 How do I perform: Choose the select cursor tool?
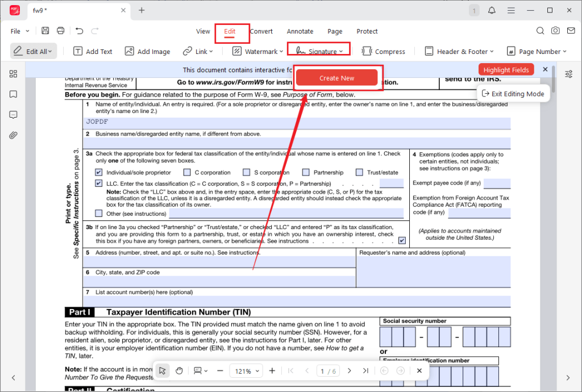click(x=162, y=370)
